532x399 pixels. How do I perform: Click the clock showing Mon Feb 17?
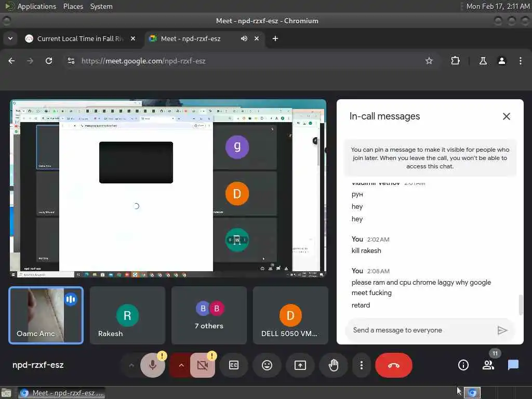pyautogui.click(x=498, y=6)
